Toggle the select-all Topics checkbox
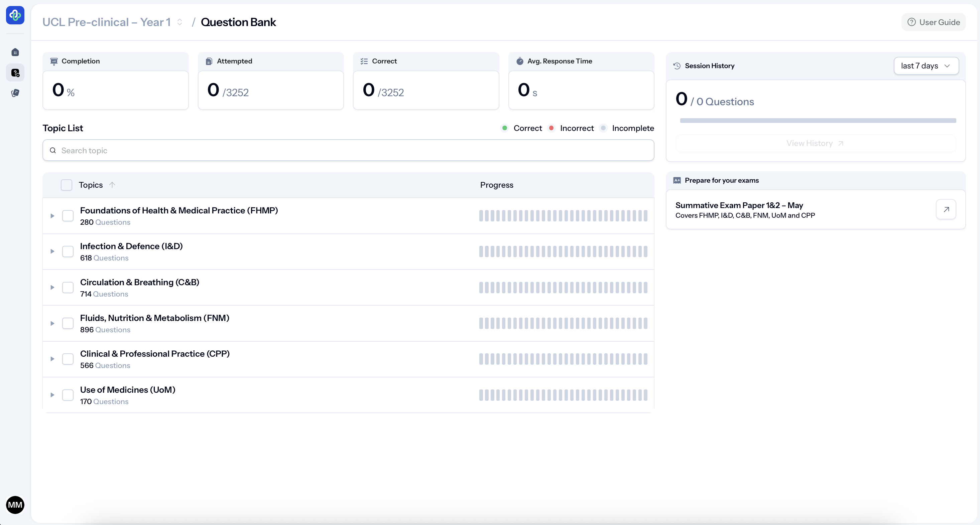The height and width of the screenshot is (525, 980). pos(67,185)
